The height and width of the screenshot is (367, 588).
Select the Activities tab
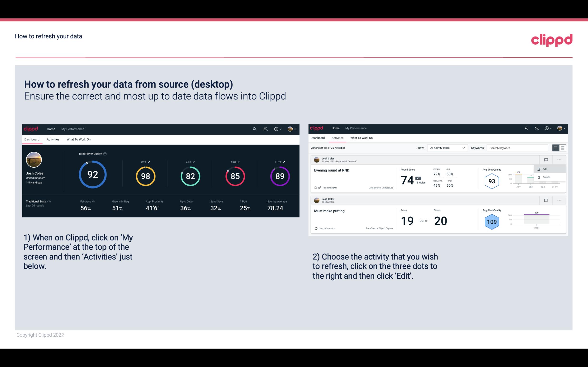click(x=53, y=139)
